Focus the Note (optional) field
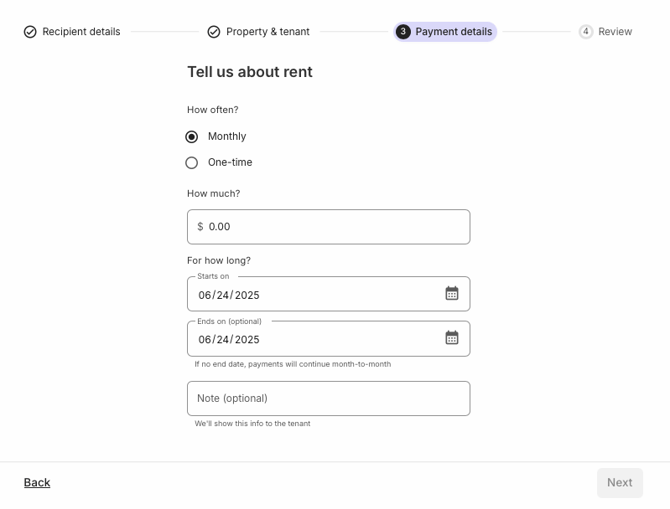The image size is (670, 509). pyautogui.click(x=329, y=398)
